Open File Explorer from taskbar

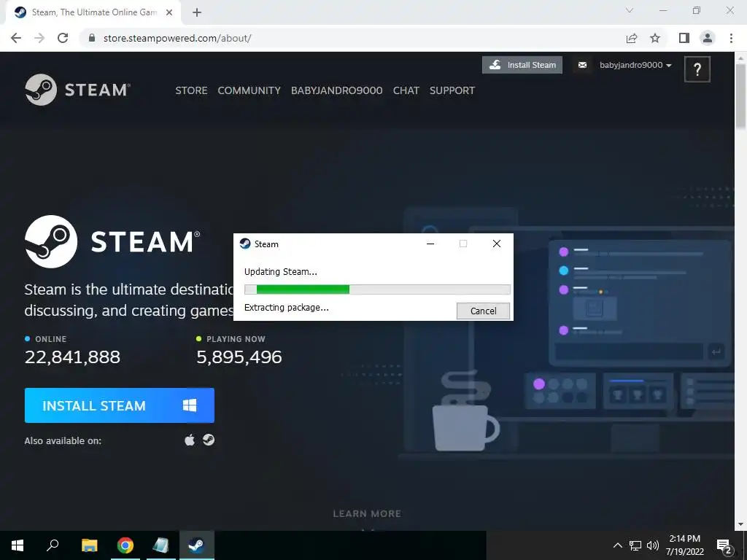pyautogui.click(x=89, y=545)
